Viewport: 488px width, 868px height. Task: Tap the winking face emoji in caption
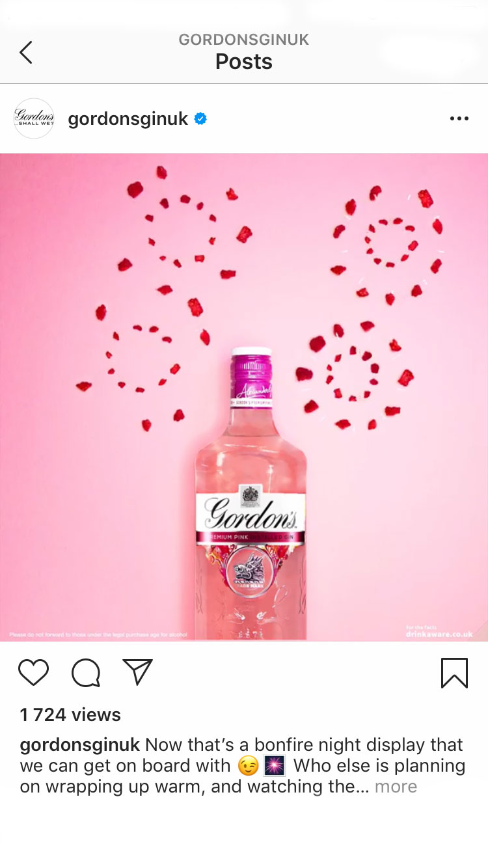248,766
